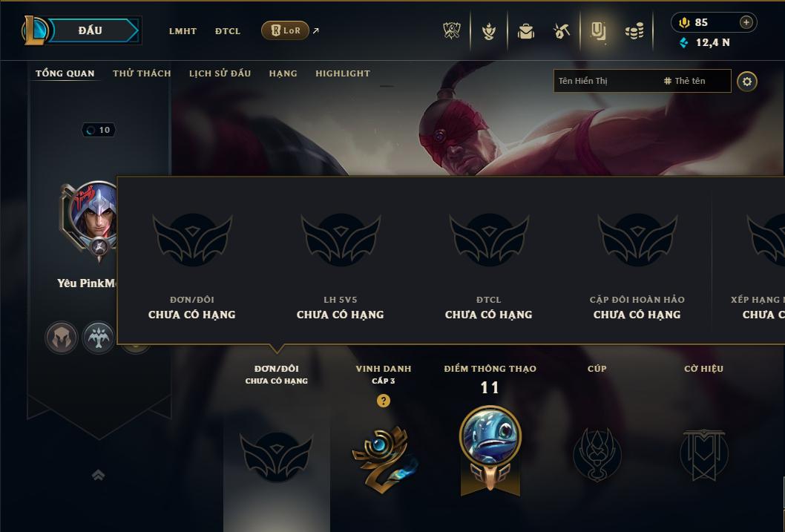Select the CỜ HIỆU banner emblem
Viewport: 785px width, 532px height.
click(x=703, y=454)
